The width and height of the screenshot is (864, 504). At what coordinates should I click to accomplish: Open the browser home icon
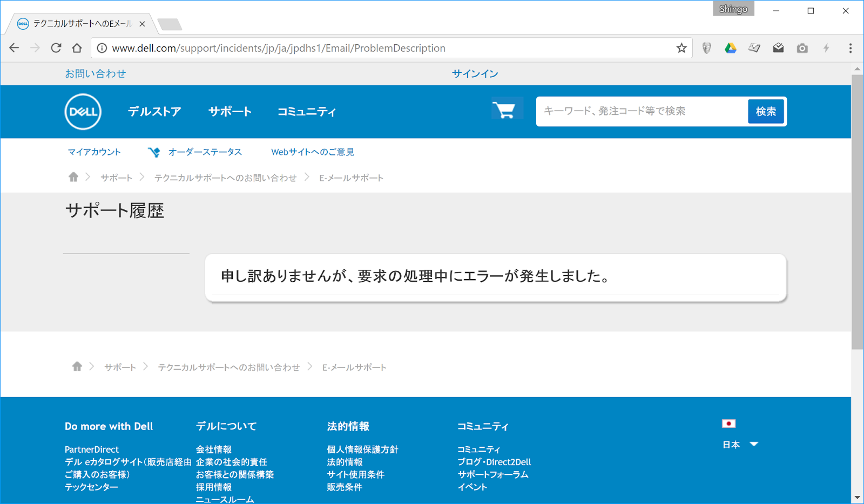point(77,48)
